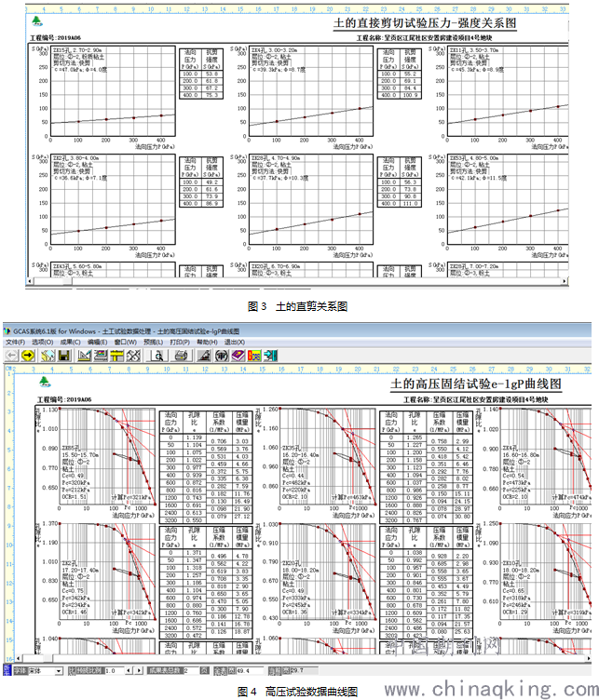
Task: Click the yellow ruler measurement icon
Action: (x=117, y=356)
